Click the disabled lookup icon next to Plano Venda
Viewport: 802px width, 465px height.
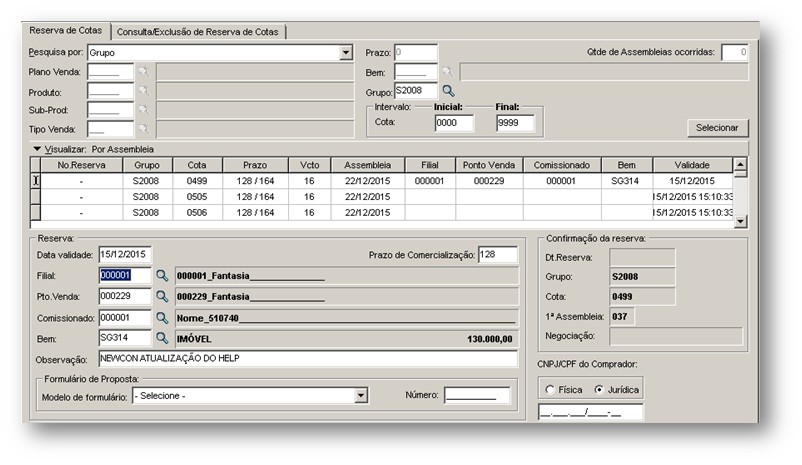pos(144,72)
